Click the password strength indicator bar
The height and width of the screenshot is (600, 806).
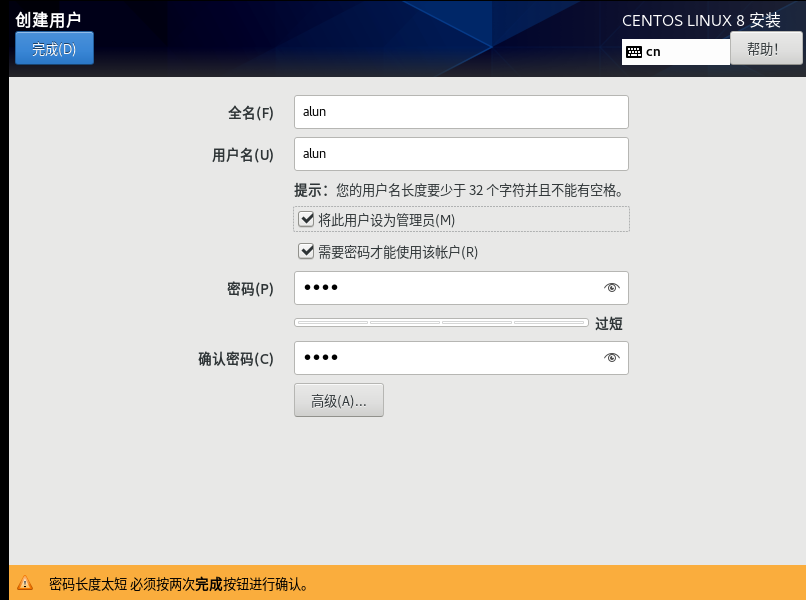441,322
